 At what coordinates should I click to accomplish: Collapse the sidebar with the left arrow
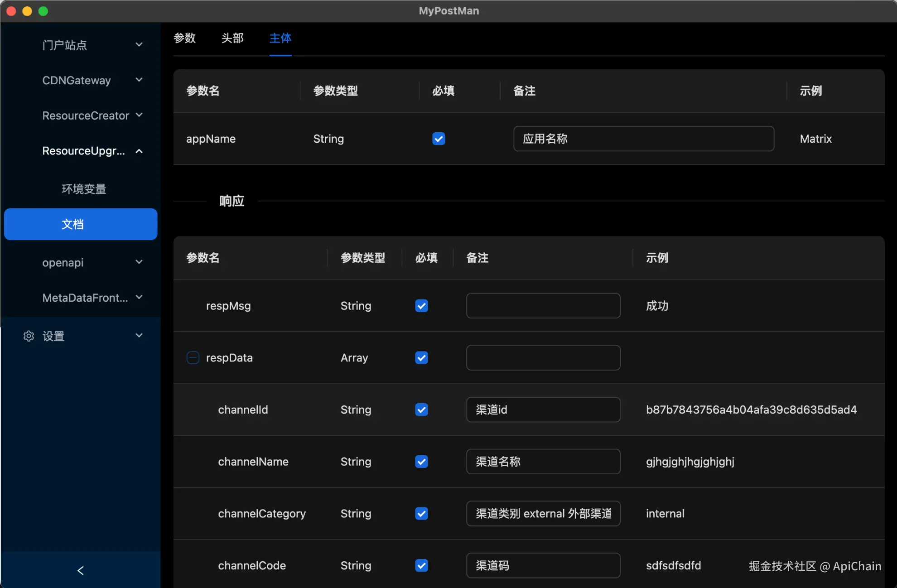pyautogui.click(x=81, y=570)
